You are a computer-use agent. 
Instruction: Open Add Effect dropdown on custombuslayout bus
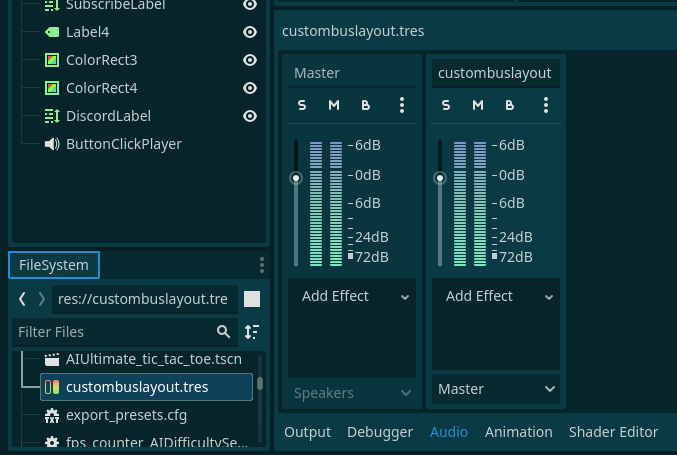[x=496, y=297]
